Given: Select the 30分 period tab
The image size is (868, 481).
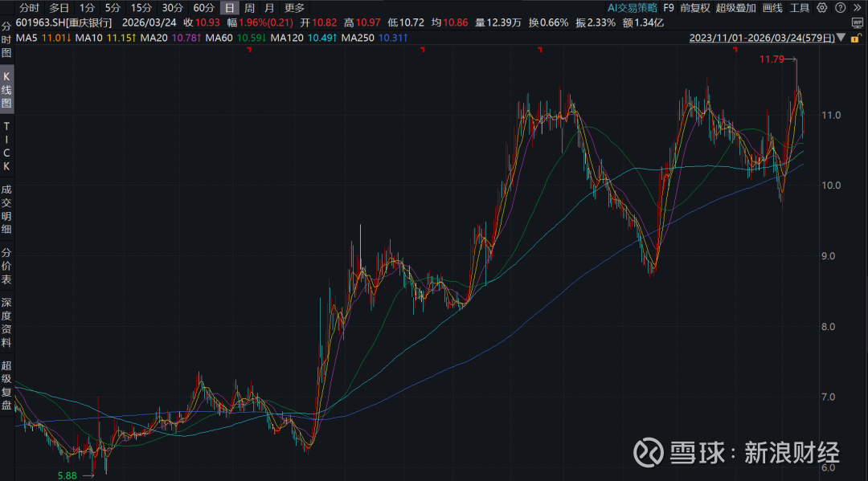Looking at the screenshot, I should coord(172,8).
